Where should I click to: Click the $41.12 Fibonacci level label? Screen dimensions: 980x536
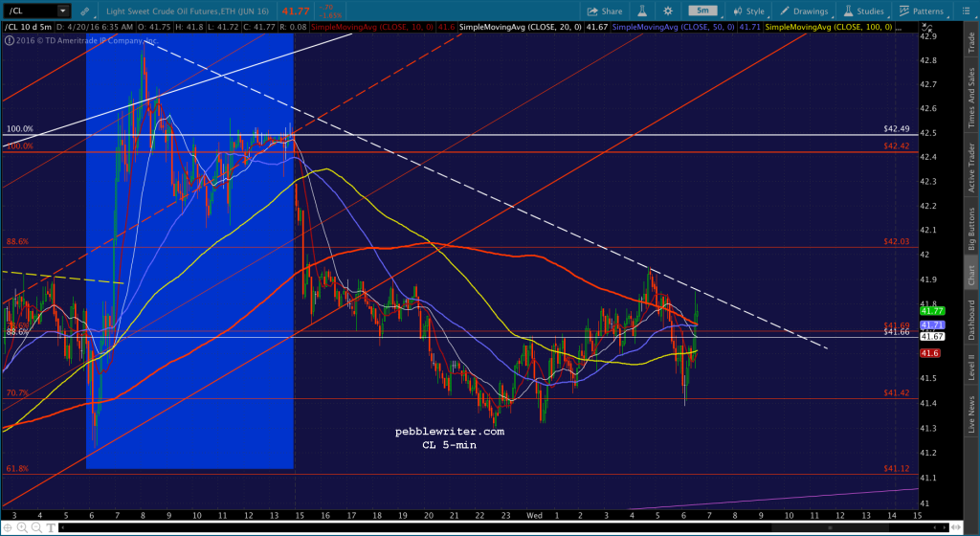[895, 468]
